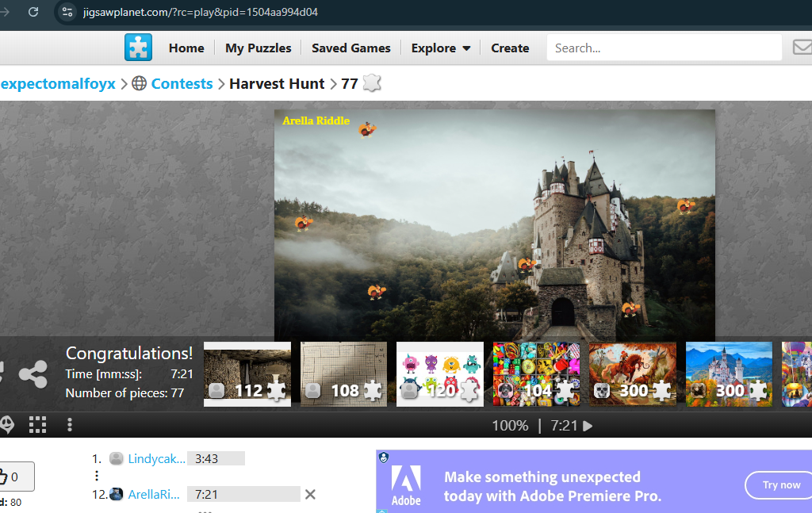Image resolution: width=812 pixels, height=513 pixels.
Task: Click the puzzle piece icon next to 77
Action: click(x=372, y=82)
